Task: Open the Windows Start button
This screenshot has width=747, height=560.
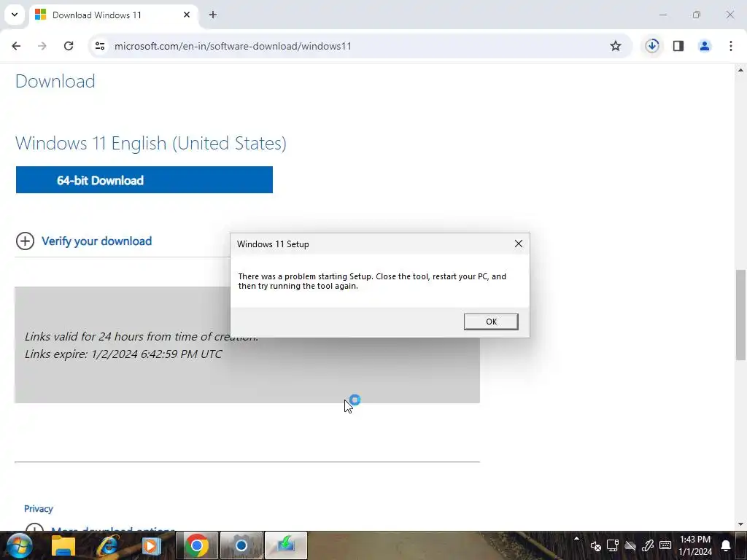Action: tap(20, 545)
